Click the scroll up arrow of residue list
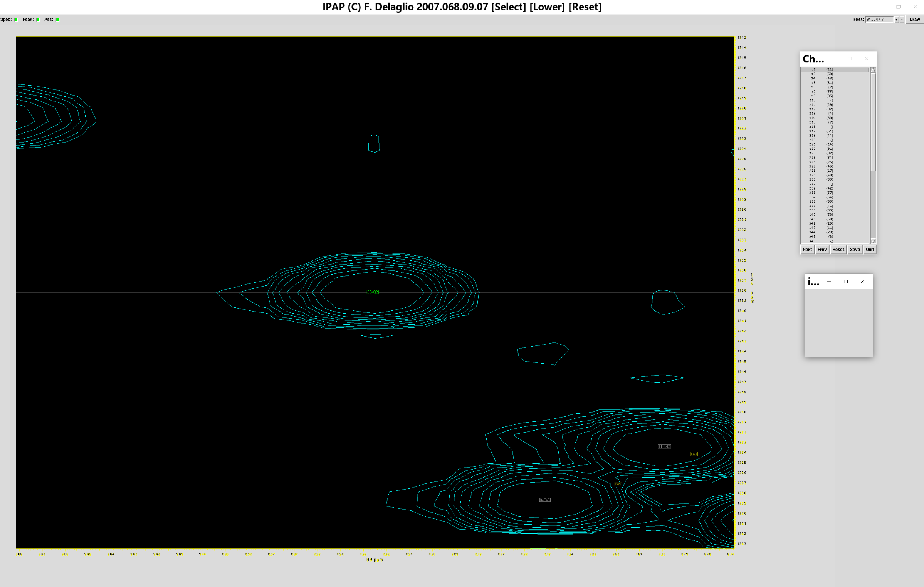This screenshot has height=587, width=924. point(873,70)
